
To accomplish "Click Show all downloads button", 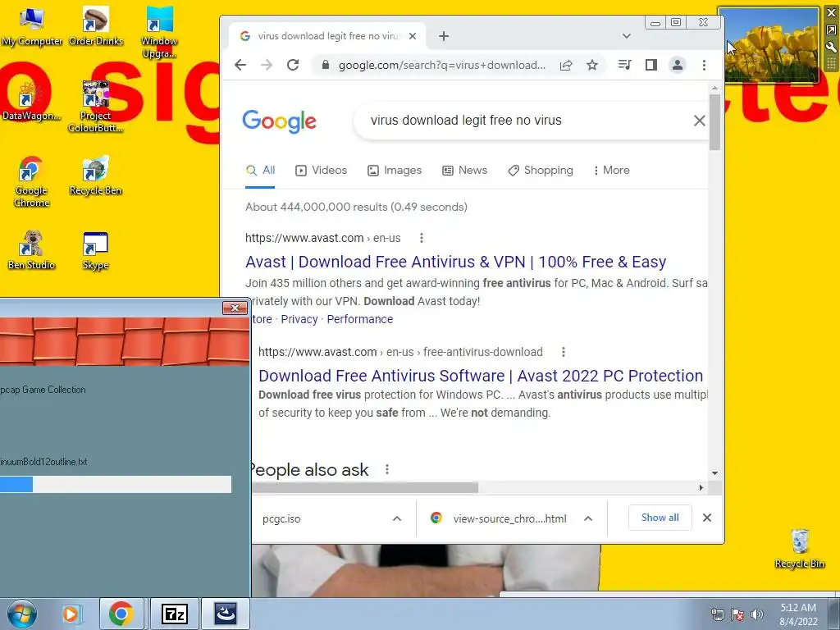I will [660, 518].
